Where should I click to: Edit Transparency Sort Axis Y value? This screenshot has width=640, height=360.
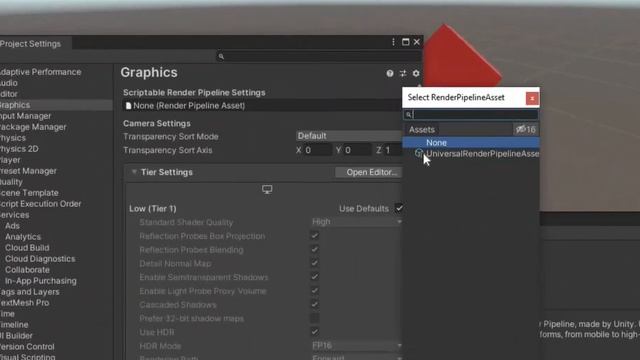click(x=358, y=150)
